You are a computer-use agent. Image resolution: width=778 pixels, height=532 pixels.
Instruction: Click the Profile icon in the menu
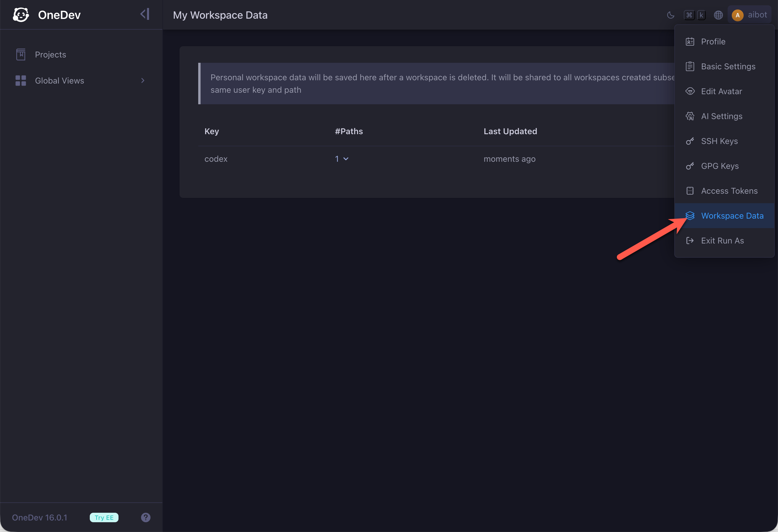[690, 41]
